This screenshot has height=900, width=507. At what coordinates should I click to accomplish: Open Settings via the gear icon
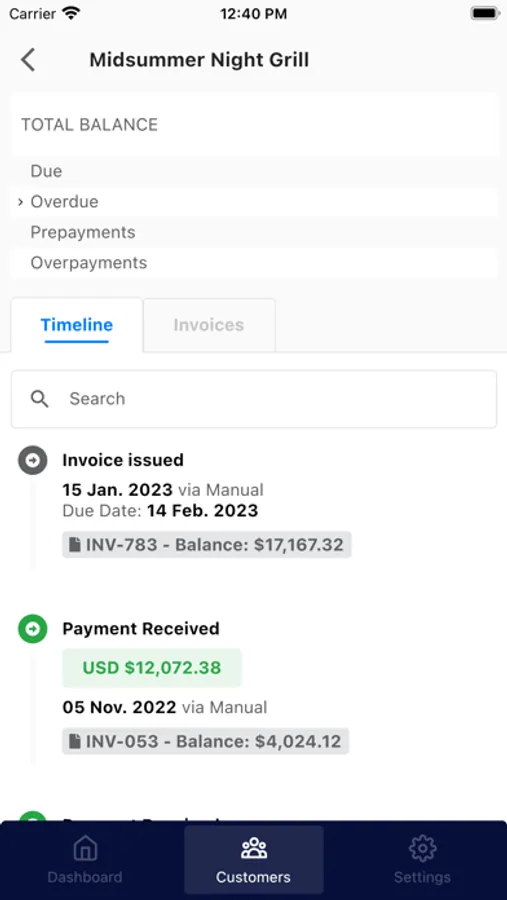click(x=422, y=848)
